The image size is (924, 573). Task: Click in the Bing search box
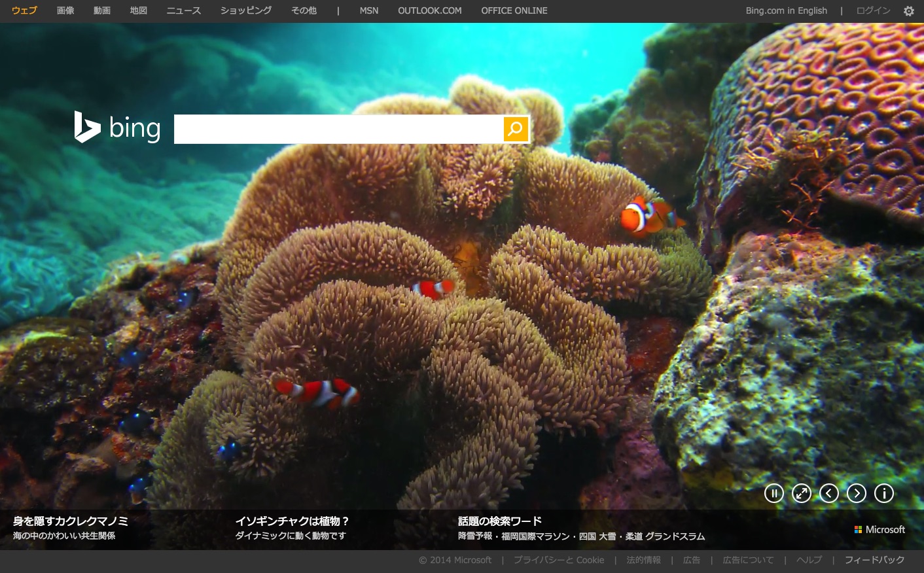(338, 129)
